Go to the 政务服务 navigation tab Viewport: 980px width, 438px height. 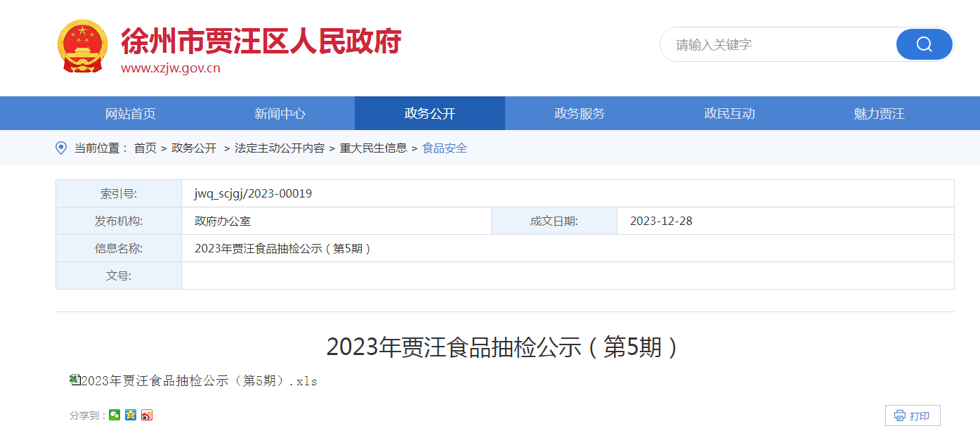click(580, 114)
